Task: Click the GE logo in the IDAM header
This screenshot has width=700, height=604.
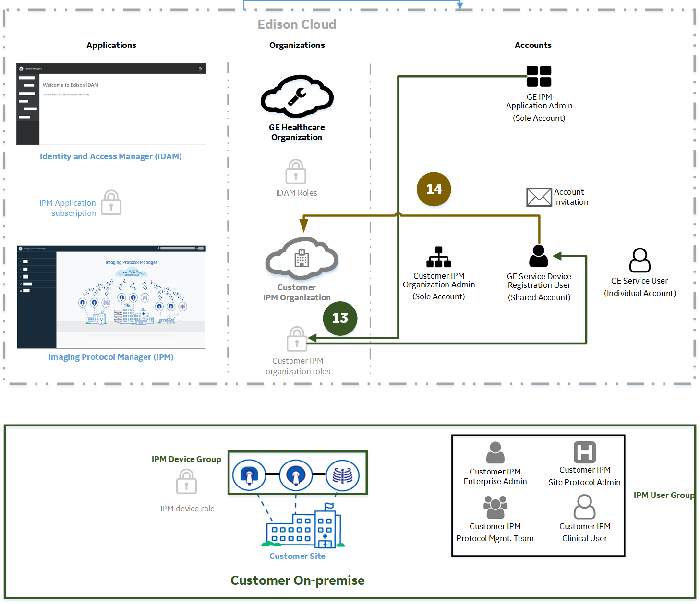Action: 21,68
